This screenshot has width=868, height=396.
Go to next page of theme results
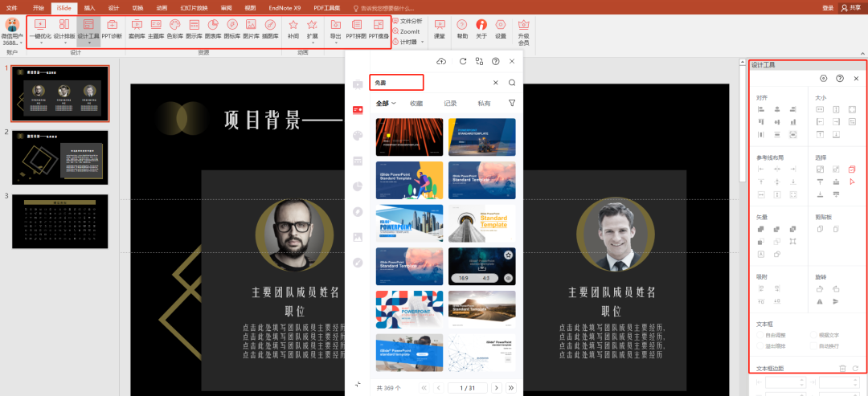tap(497, 388)
